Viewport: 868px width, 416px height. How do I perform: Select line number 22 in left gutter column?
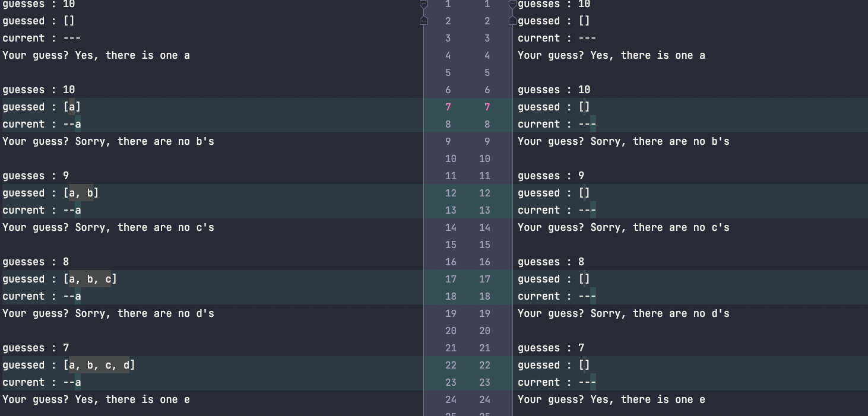point(451,365)
